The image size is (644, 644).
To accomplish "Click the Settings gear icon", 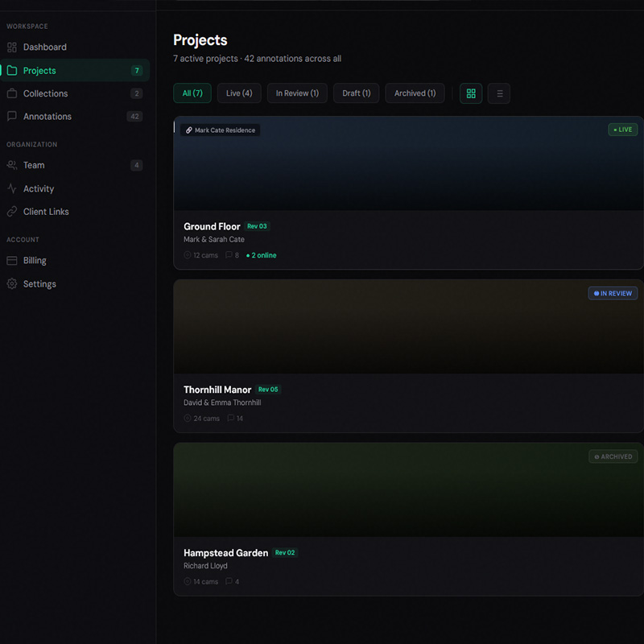I will pos(12,284).
